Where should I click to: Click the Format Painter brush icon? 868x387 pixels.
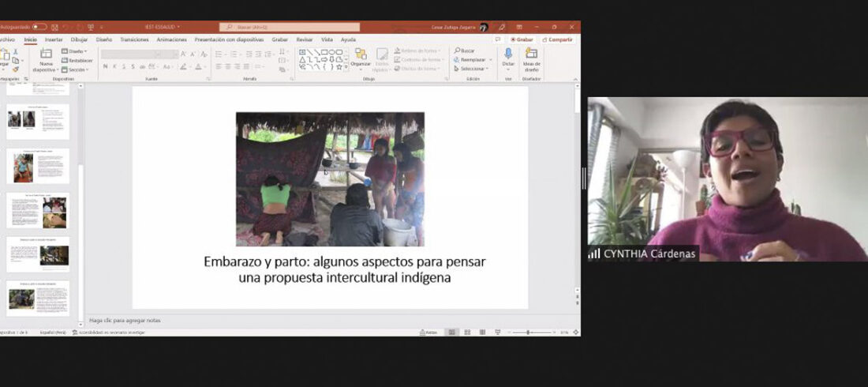click(x=16, y=69)
